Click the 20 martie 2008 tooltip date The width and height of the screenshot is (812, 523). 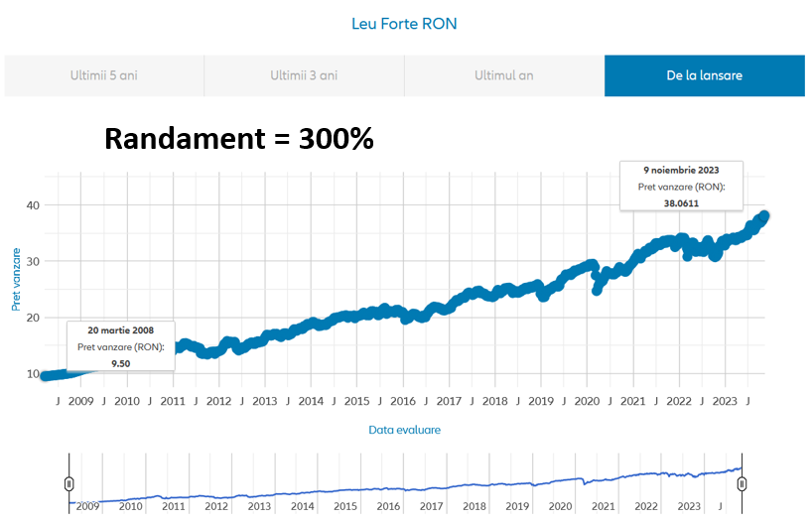pos(121,329)
